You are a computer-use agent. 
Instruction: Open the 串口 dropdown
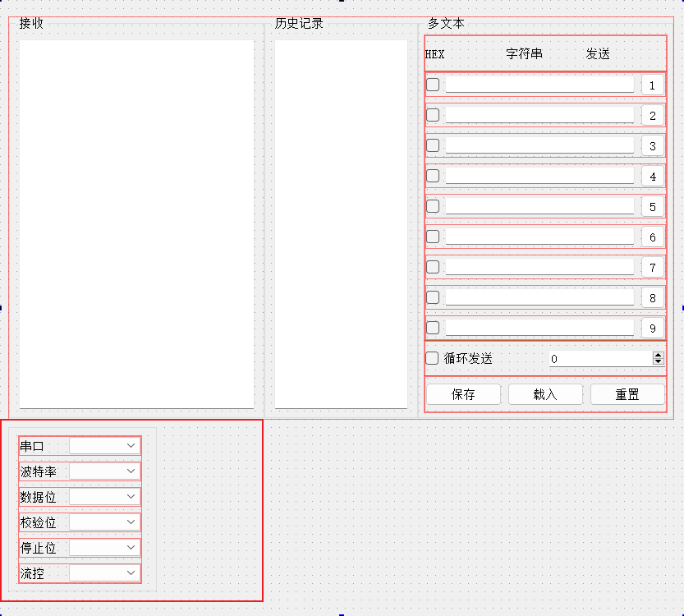click(105, 446)
